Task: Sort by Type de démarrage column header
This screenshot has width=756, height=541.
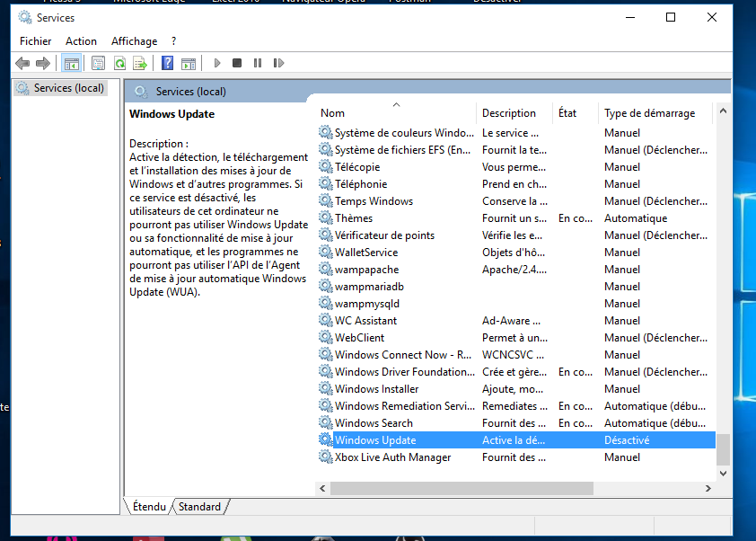Action: (x=655, y=113)
